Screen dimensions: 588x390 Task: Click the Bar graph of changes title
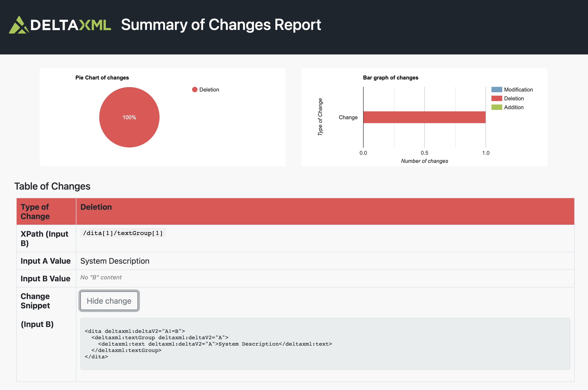390,78
